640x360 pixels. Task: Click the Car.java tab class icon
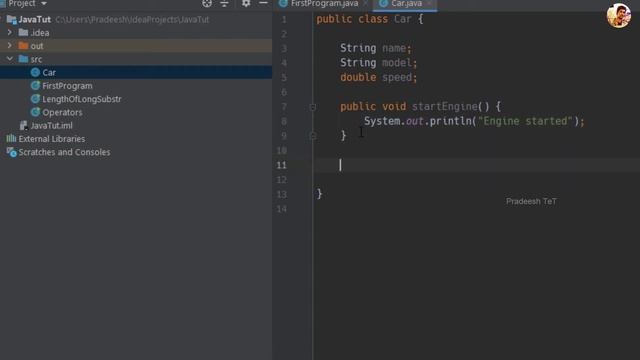383,4
